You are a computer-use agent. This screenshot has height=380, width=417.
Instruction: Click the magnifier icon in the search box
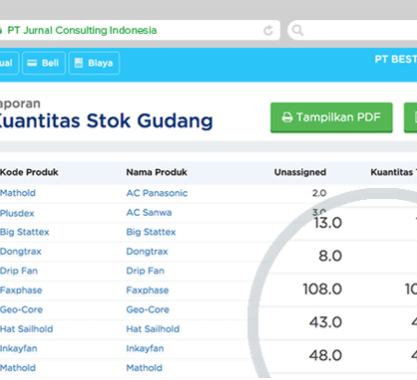click(x=297, y=30)
